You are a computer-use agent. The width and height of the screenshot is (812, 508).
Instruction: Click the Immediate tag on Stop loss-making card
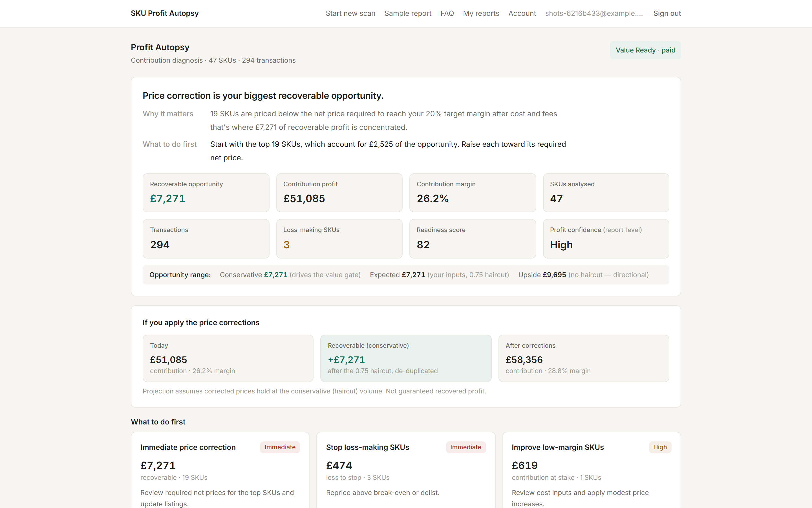pos(465,447)
